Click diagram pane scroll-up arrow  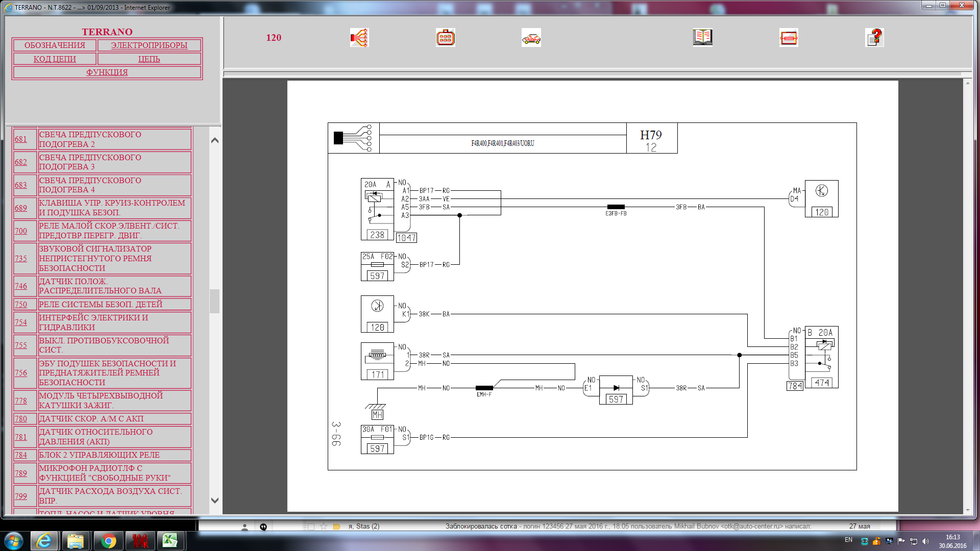tap(968, 83)
